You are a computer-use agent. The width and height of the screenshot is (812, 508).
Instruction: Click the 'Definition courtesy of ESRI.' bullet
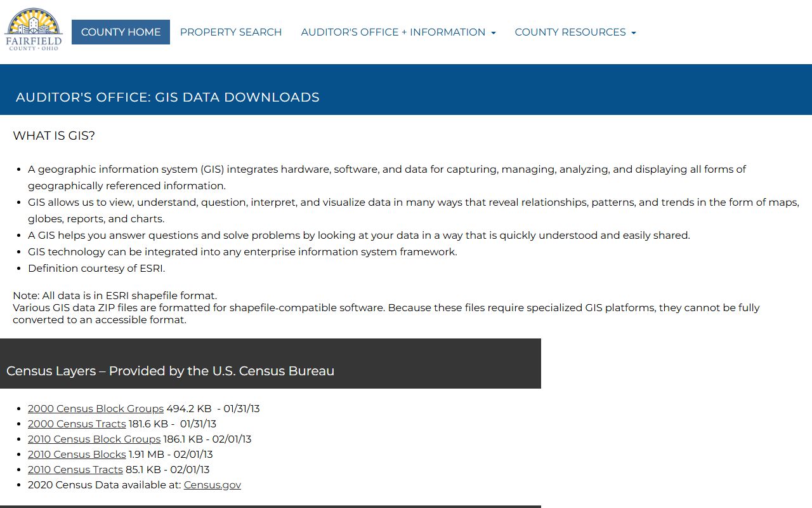(x=96, y=268)
